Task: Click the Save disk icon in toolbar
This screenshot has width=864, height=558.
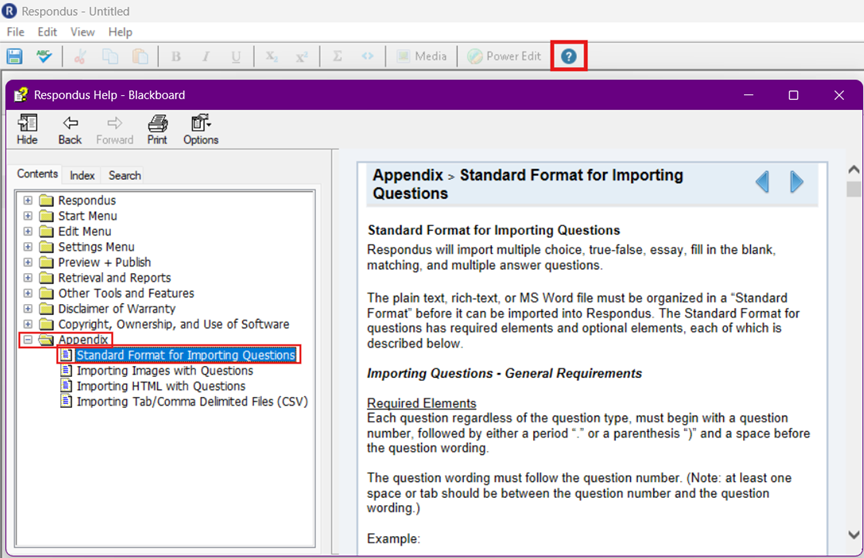Action: [14, 56]
